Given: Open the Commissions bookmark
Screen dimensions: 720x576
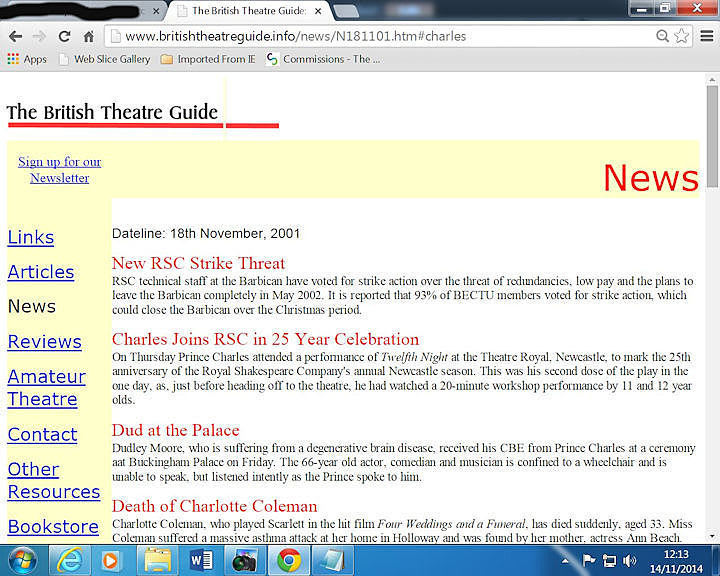Looking at the screenshot, I should [323, 59].
